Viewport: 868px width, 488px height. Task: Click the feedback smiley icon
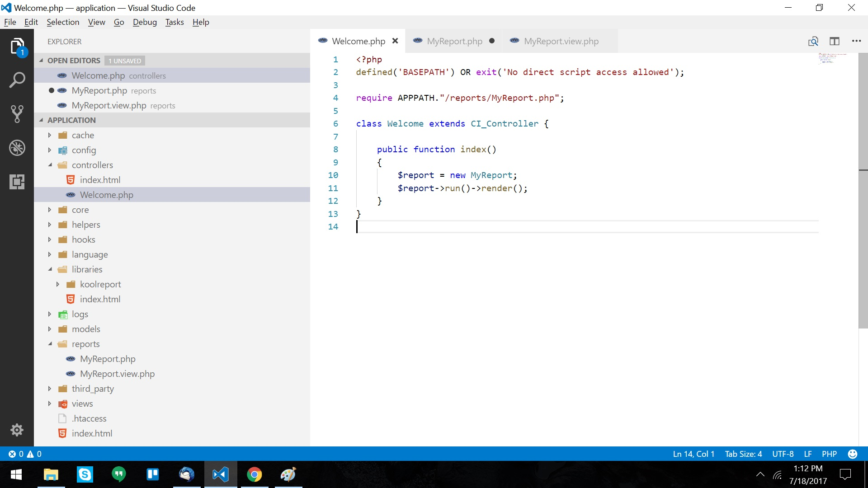click(x=853, y=454)
